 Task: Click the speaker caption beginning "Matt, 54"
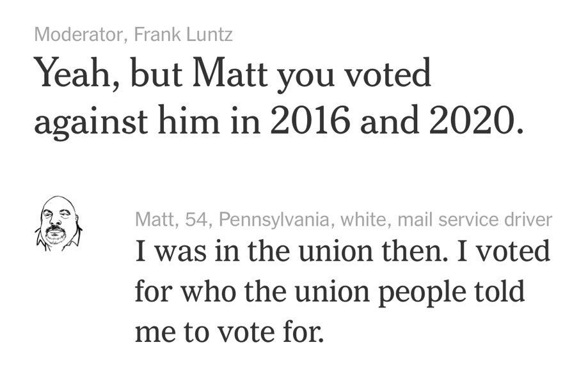tap(344, 219)
